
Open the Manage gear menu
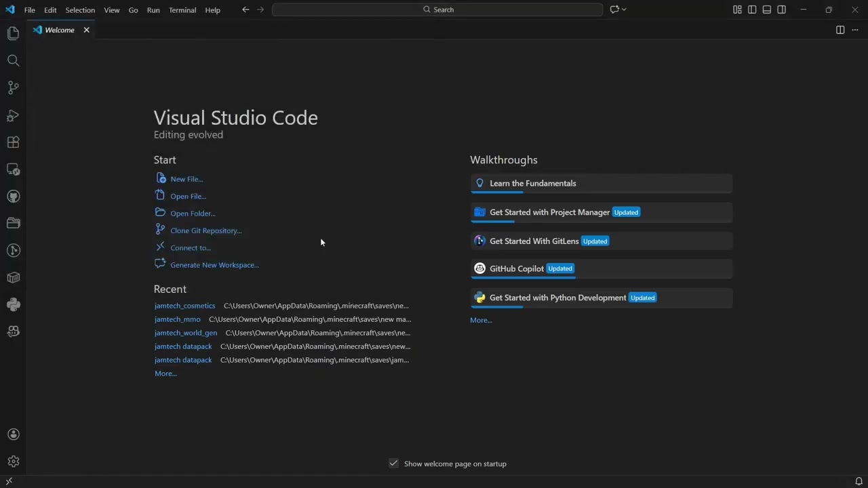click(13, 462)
